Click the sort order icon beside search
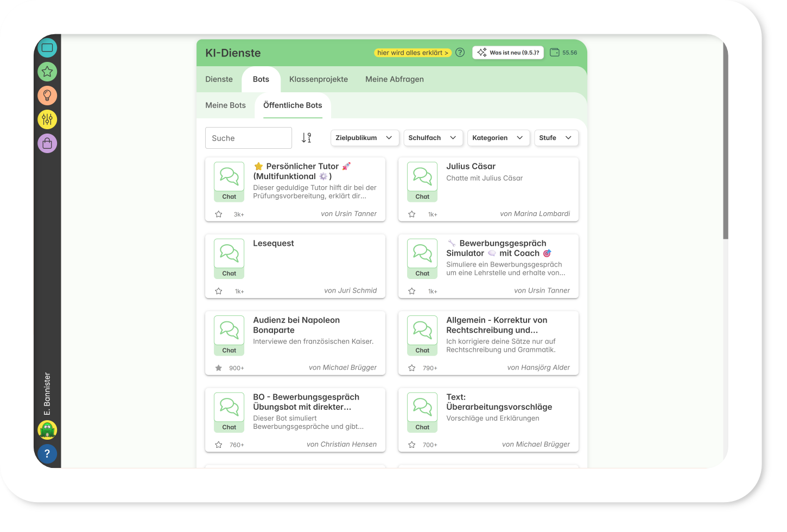Image resolution: width=787 pixels, height=532 pixels. [x=307, y=138]
